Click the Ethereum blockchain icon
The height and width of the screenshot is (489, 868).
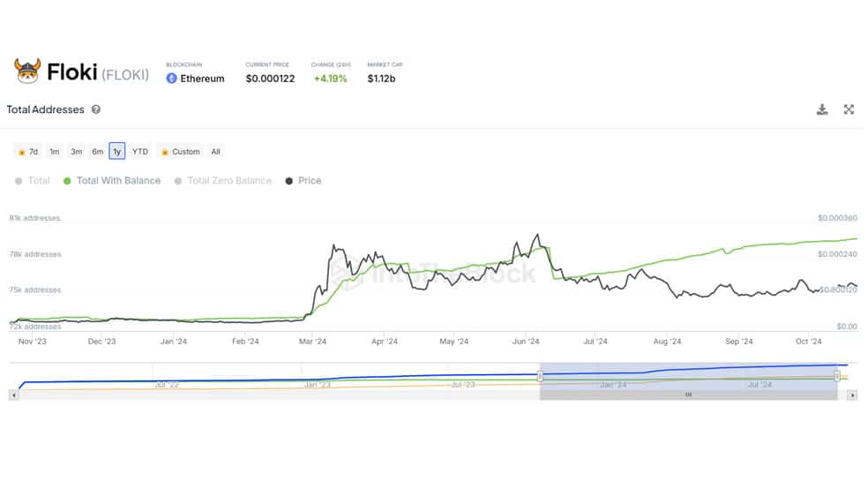point(172,79)
